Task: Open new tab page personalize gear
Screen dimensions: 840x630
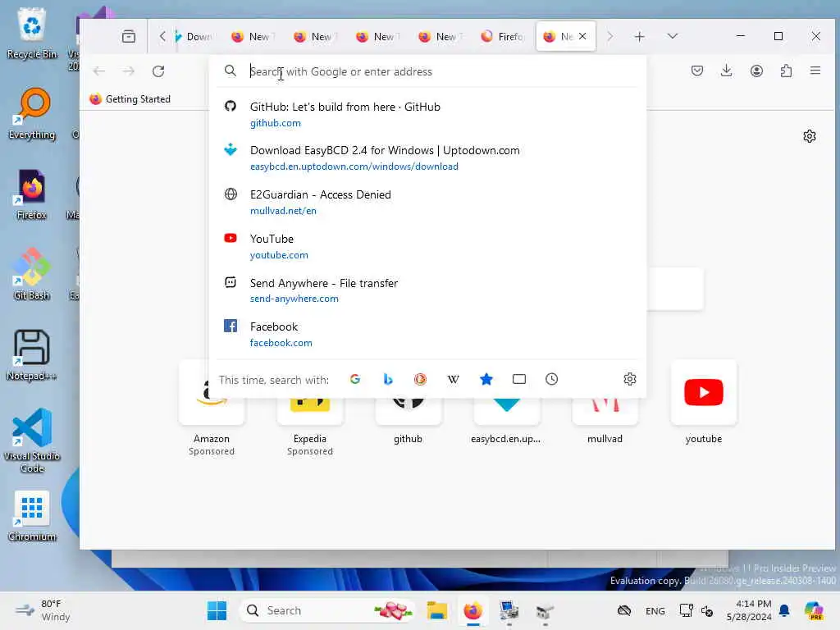Action: (810, 136)
